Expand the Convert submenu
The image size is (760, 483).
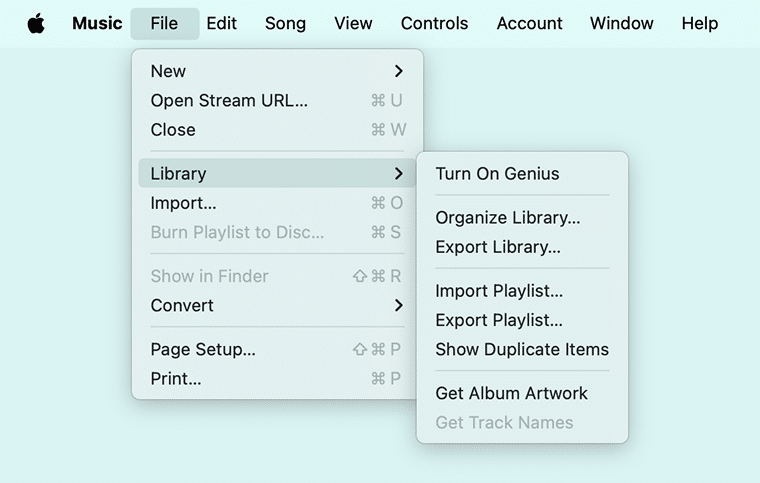[x=277, y=305]
